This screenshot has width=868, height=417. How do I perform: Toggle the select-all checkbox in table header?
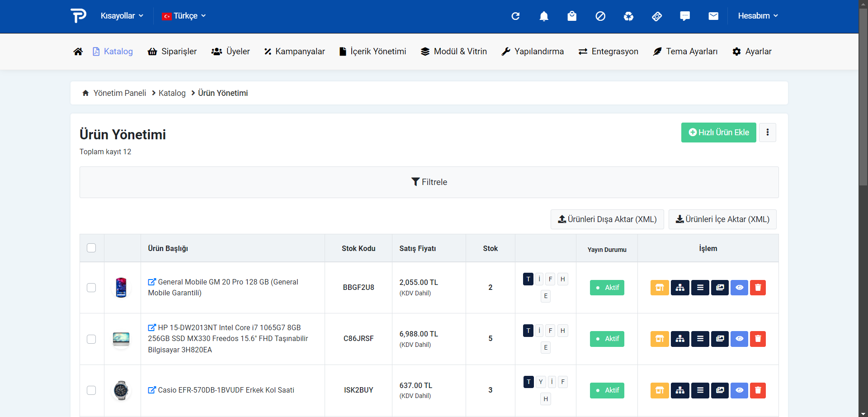point(91,248)
